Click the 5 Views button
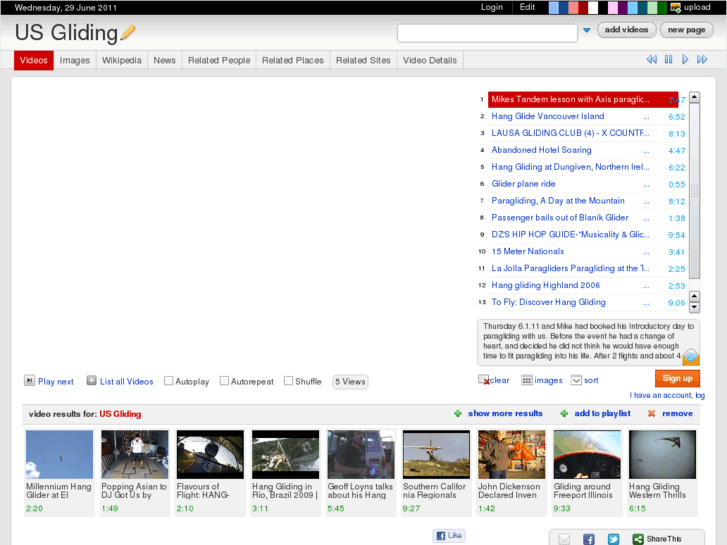The height and width of the screenshot is (545, 727). point(350,382)
